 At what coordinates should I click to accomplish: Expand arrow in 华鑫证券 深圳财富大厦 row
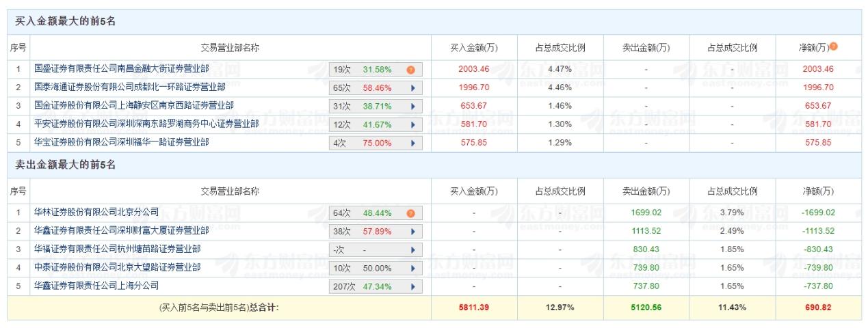413,232
